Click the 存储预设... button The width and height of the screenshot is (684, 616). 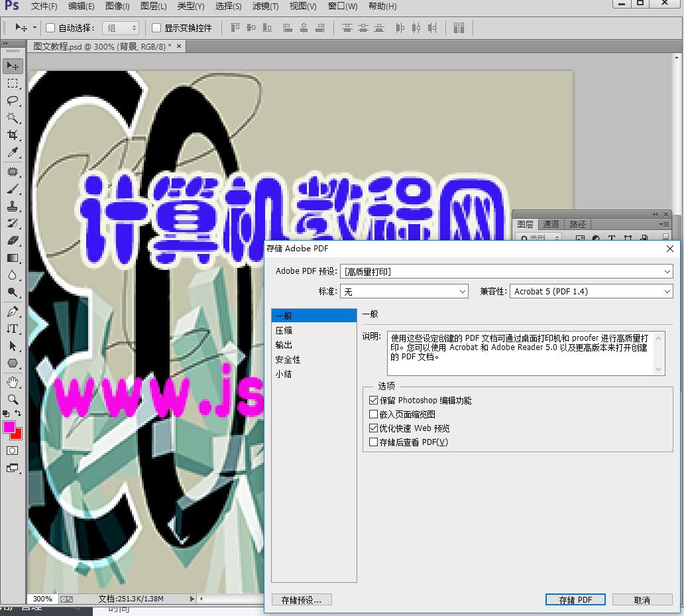pyautogui.click(x=302, y=600)
